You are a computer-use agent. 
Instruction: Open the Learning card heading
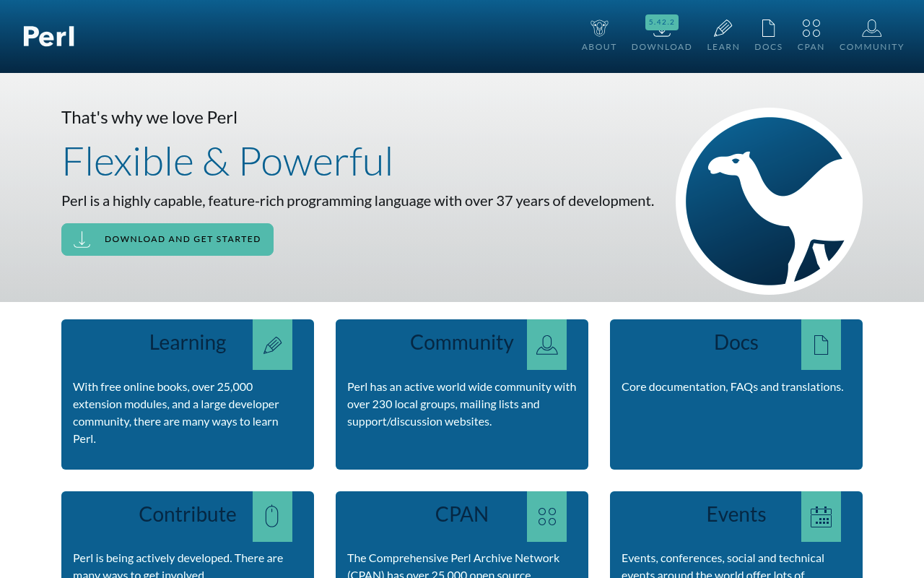pyautogui.click(x=188, y=342)
